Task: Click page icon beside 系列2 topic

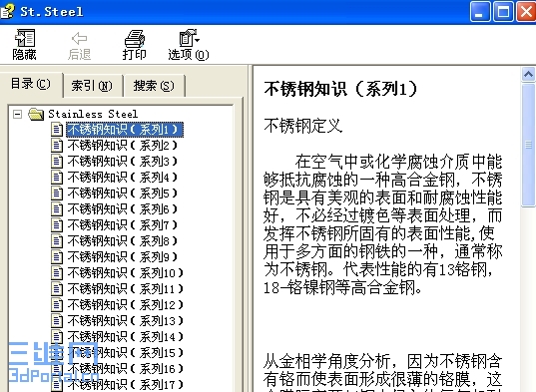Action: (57, 146)
